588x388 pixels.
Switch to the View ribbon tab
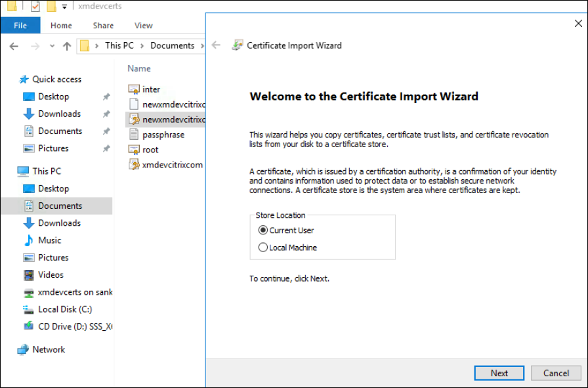pyautogui.click(x=143, y=26)
